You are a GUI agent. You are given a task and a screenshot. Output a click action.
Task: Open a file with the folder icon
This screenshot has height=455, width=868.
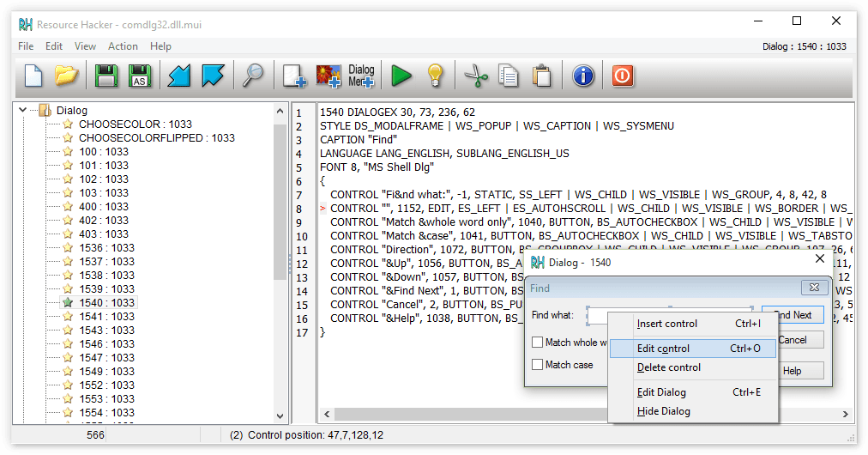point(66,76)
